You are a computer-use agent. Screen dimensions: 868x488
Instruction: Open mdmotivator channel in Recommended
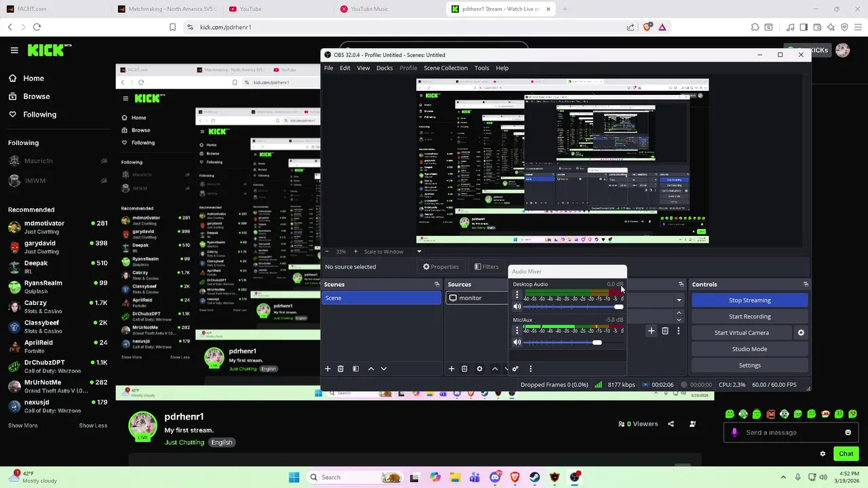point(58,227)
